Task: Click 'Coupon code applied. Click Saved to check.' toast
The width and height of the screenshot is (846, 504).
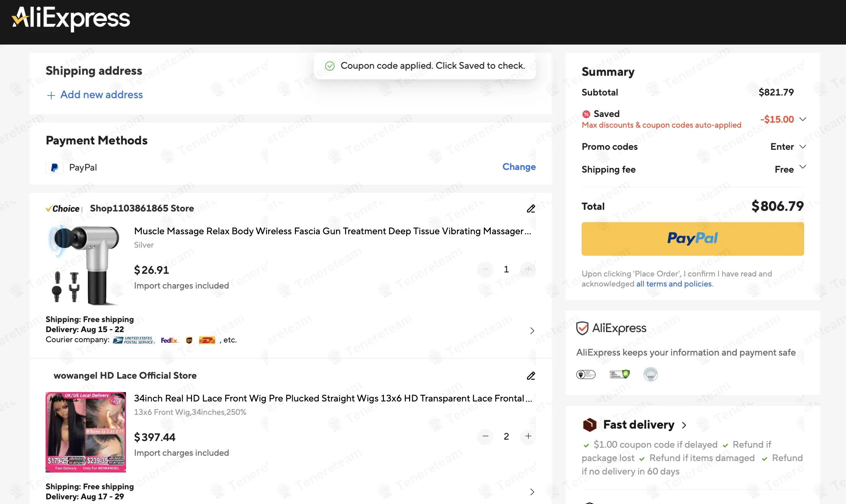Action: tap(425, 66)
